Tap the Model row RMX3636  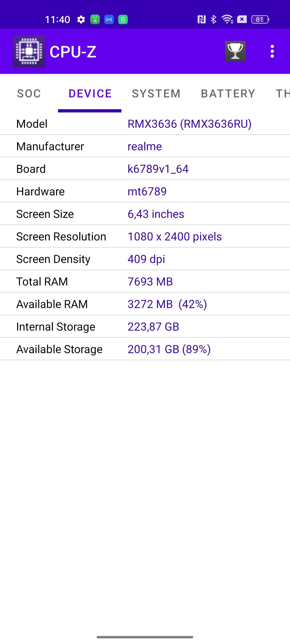coord(145,124)
